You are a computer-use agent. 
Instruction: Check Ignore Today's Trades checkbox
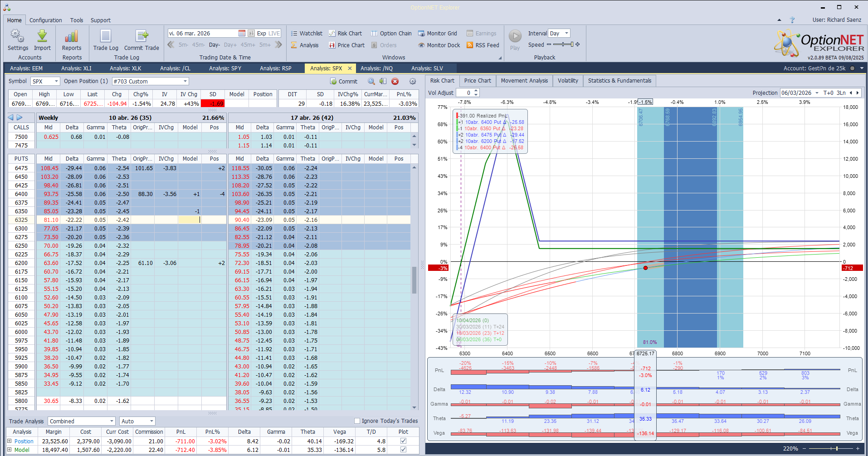pyautogui.click(x=357, y=421)
